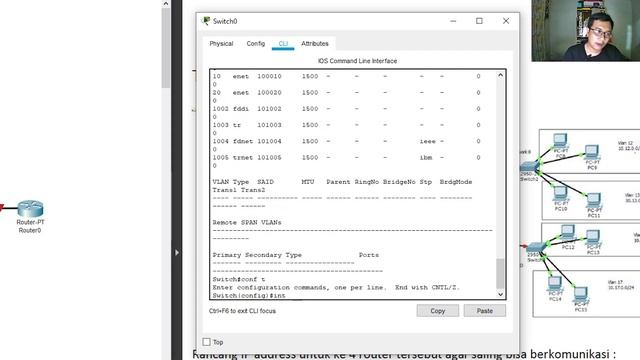The width and height of the screenshot is (640, 360).
Task: Click the Paste button
Action: tap(484, 311)
